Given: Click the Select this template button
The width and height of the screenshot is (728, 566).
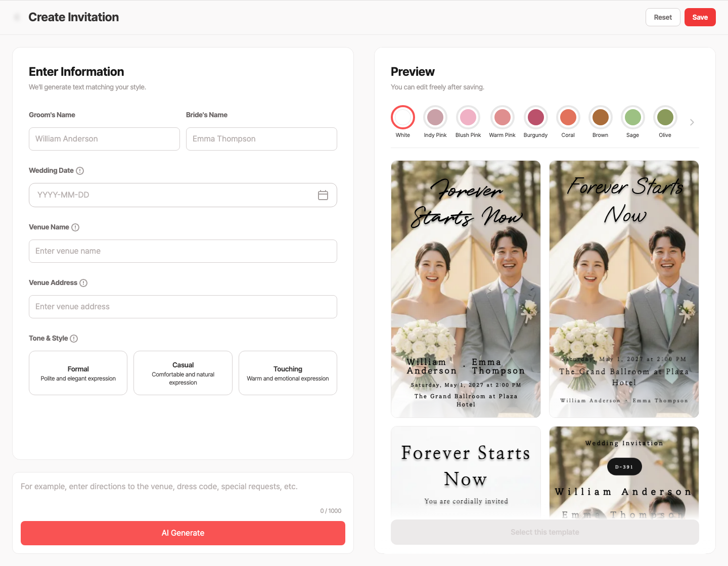Looking at the screenshot, I should click(x=545, y=532).
